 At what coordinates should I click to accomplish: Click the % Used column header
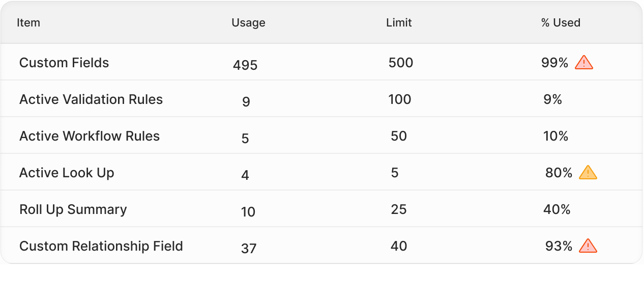[x=561, y=22]
